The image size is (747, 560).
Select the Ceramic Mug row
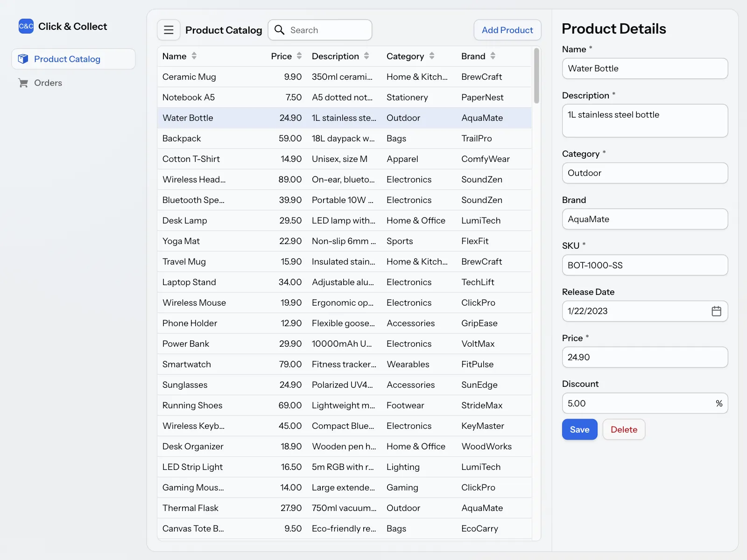pos(345,77)
